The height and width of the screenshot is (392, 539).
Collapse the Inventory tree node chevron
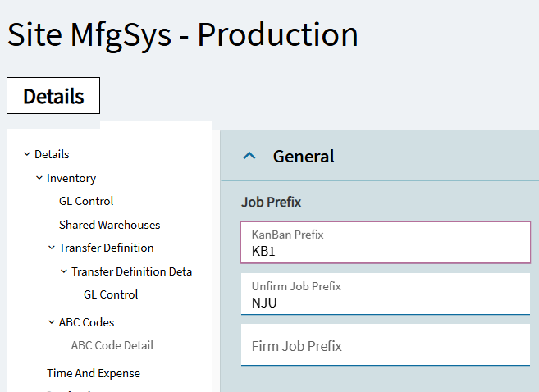[x=39, y=178]
